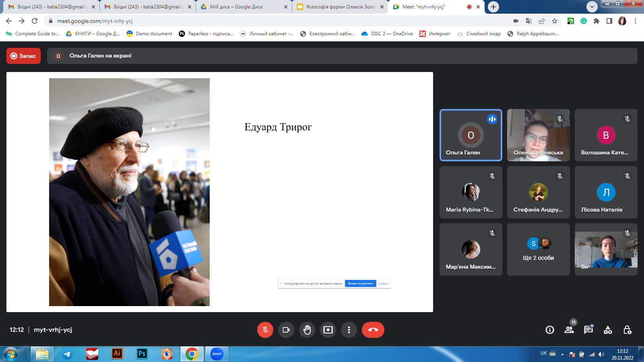This screenshot has height=362, width=644.
Task: Open chat with everyone panel
Action: click(588, 330)
